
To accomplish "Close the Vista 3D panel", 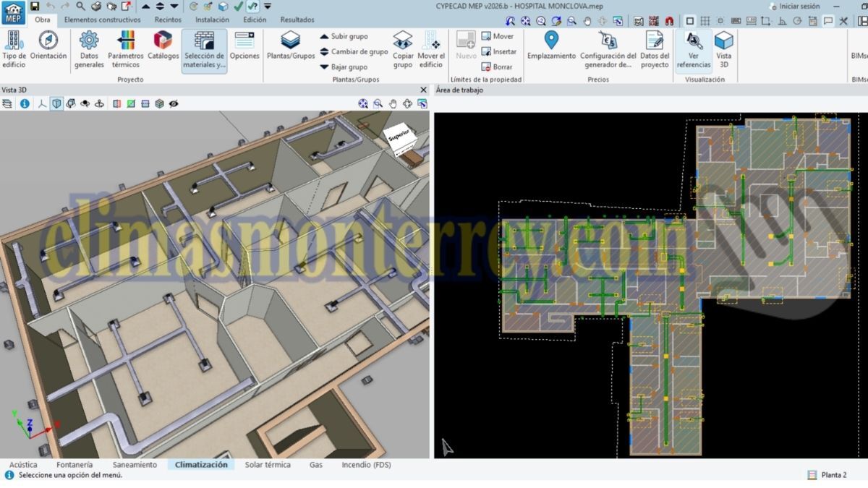I will (x=423, y=90).
